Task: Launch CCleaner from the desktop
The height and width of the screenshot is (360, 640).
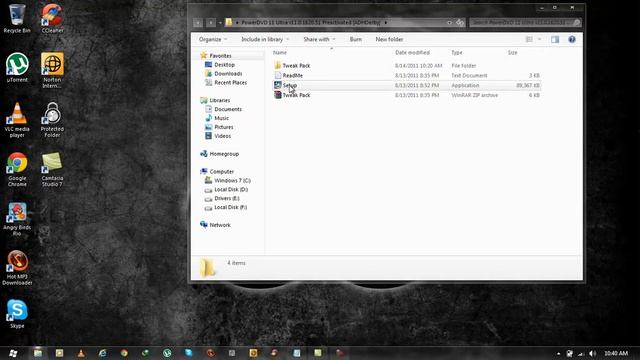Action: coord(52,18)
